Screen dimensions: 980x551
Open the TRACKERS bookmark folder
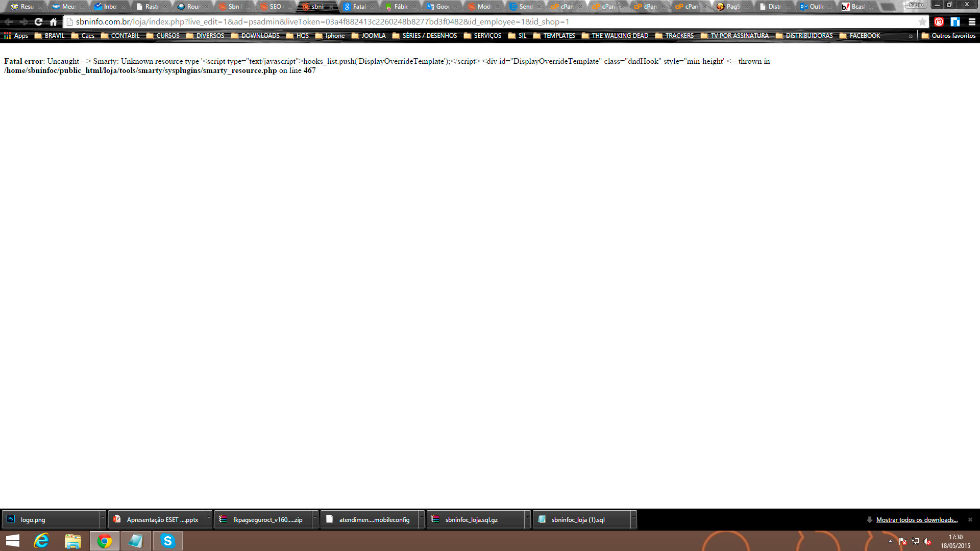[x=674, y=36]
